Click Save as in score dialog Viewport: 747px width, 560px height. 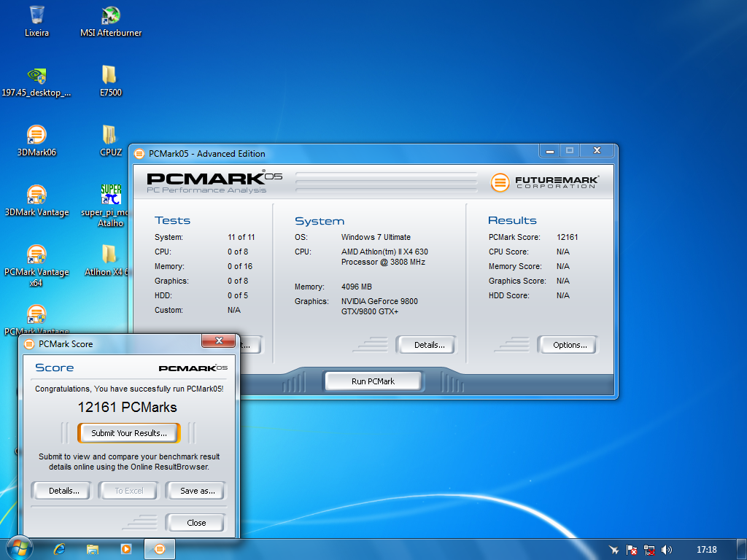point(196,491)
